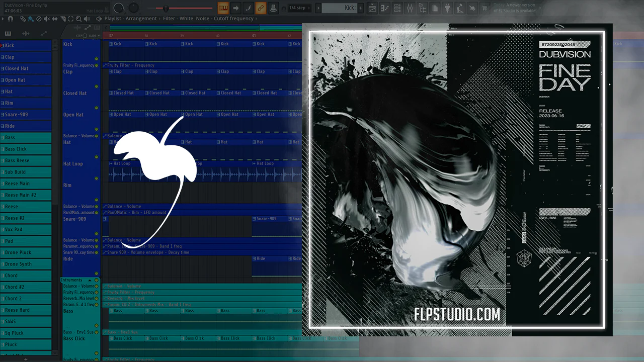Select the playlist select tool
Viewport: 644px width, 362px height.
tap(70, 19)
